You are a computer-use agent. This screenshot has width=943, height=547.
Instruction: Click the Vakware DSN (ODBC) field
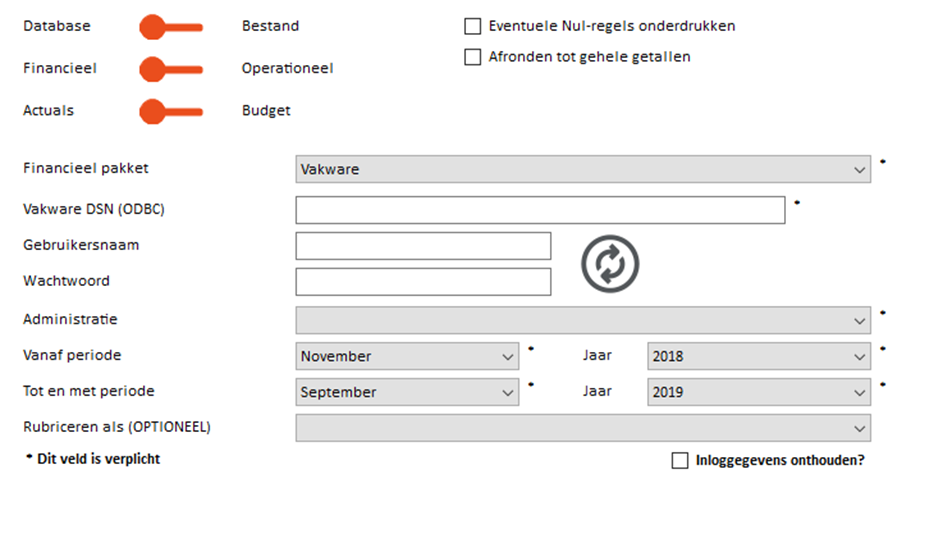click(x=540, y=210)
